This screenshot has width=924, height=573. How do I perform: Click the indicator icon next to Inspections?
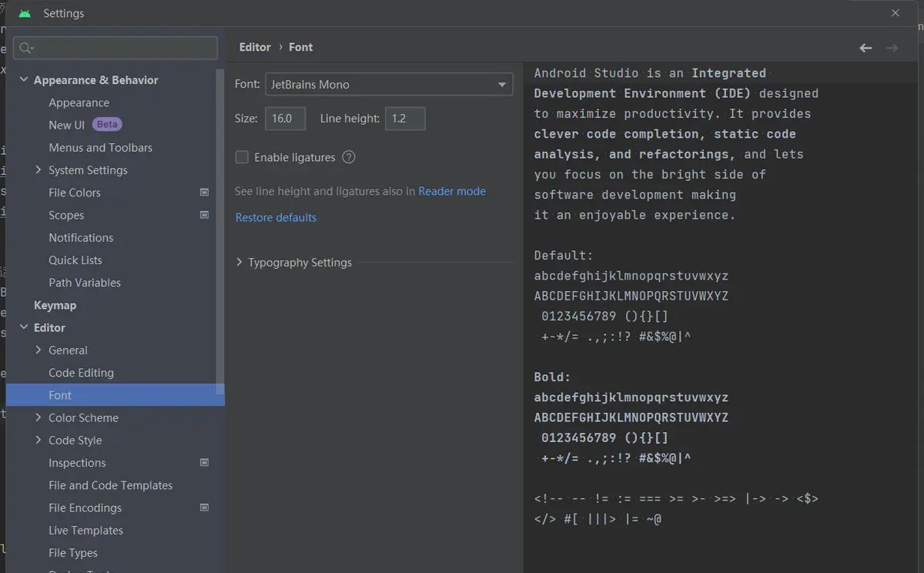(205, 462)
